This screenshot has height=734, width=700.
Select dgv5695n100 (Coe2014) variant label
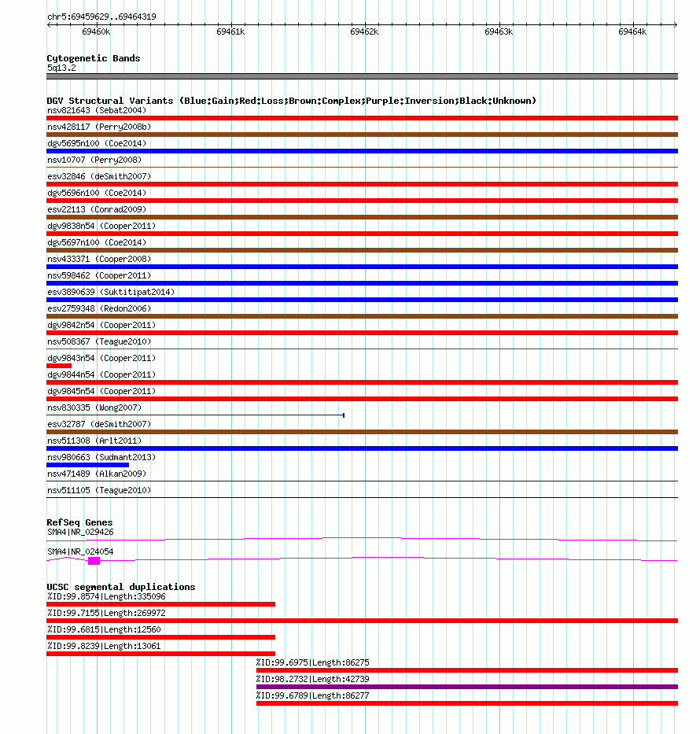tap(97, 143)
